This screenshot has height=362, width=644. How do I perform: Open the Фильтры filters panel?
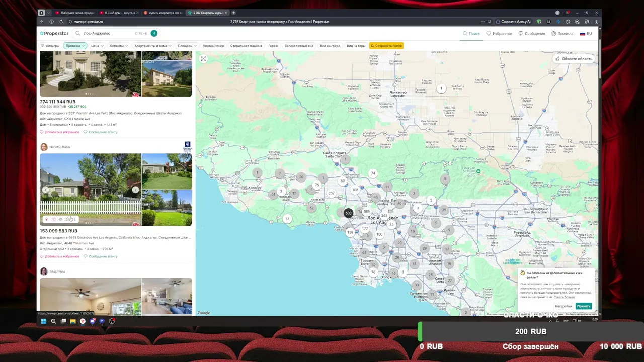50,46
